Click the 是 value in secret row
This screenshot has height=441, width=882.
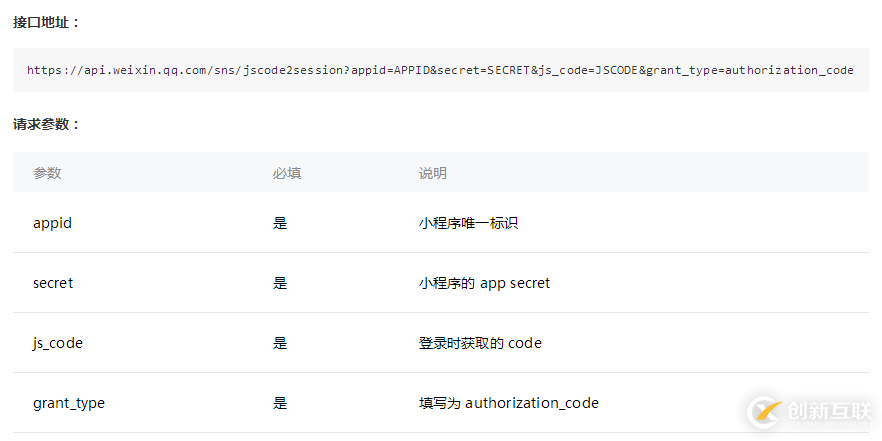coord(280,283)
